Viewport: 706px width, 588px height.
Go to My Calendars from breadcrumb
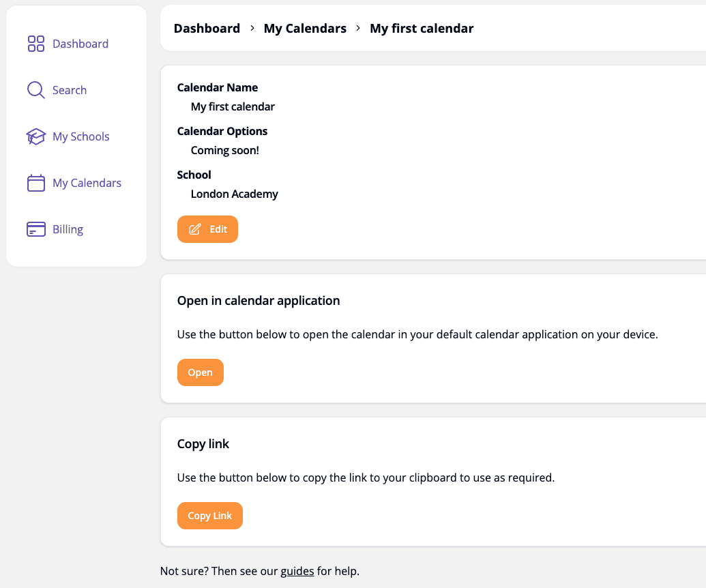(305, 28)
